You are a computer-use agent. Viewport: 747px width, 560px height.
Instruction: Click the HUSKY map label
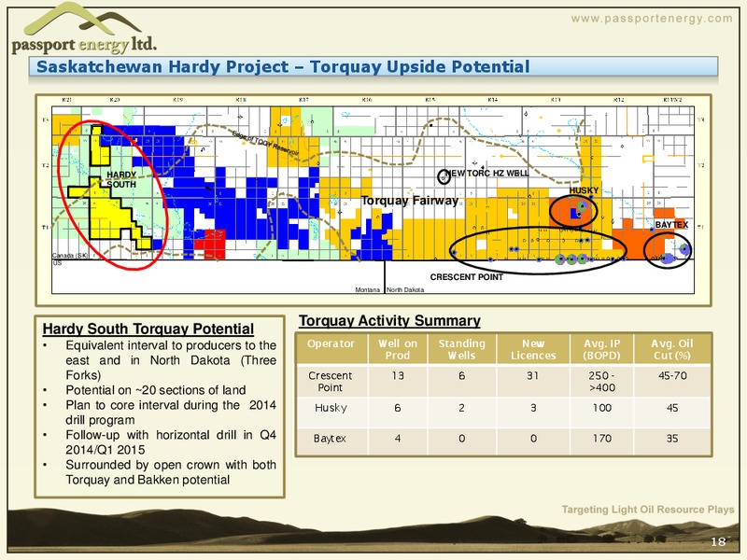[x=584, y=190]
